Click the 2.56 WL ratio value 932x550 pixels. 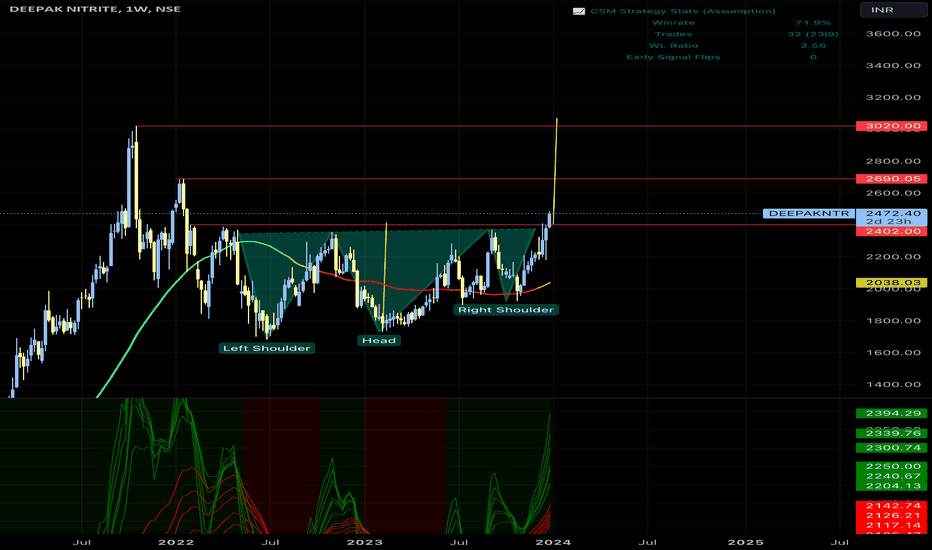pos(813,45)
